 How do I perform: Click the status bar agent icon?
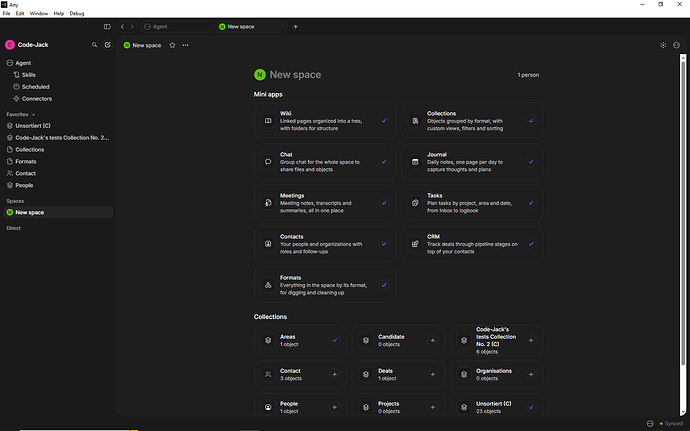pos(650,424)
